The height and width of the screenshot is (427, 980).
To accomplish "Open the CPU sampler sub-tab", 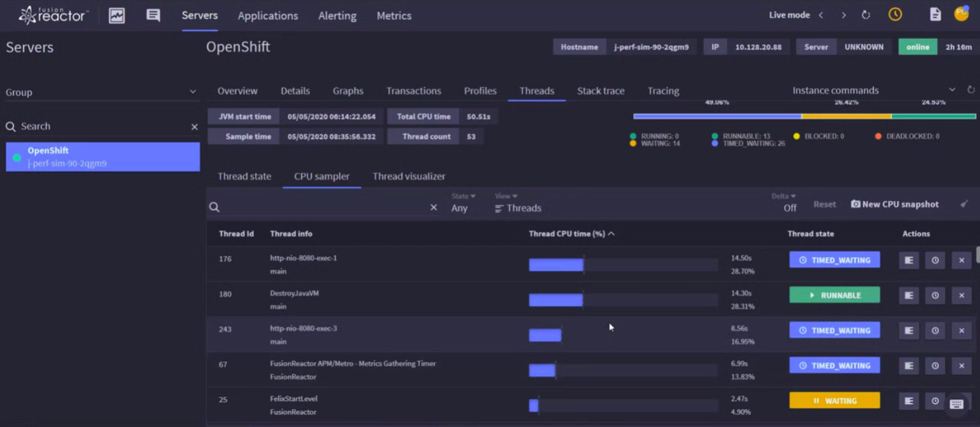I will 322,176.
